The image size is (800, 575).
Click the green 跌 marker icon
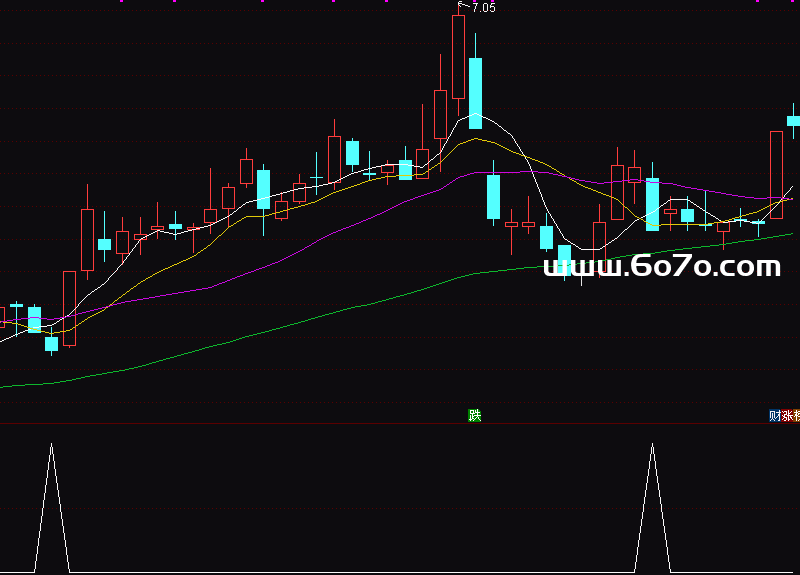475,415
